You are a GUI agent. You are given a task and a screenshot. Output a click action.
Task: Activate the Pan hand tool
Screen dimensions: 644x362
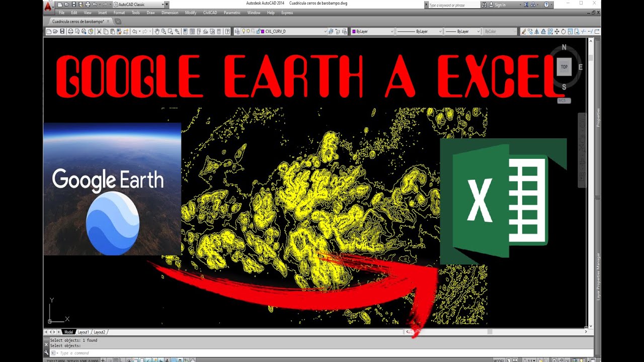[x=157, y=31]
